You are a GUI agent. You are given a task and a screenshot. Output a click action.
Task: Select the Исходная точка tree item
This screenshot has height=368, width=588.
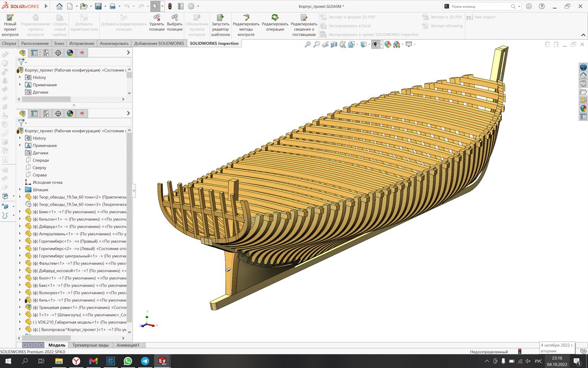pyautogui.click(x=48, y=183)
